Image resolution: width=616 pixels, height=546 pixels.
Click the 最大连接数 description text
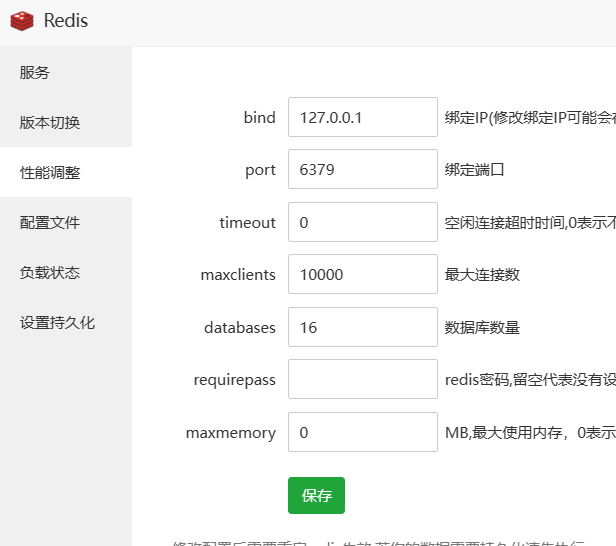coord(482,275)
